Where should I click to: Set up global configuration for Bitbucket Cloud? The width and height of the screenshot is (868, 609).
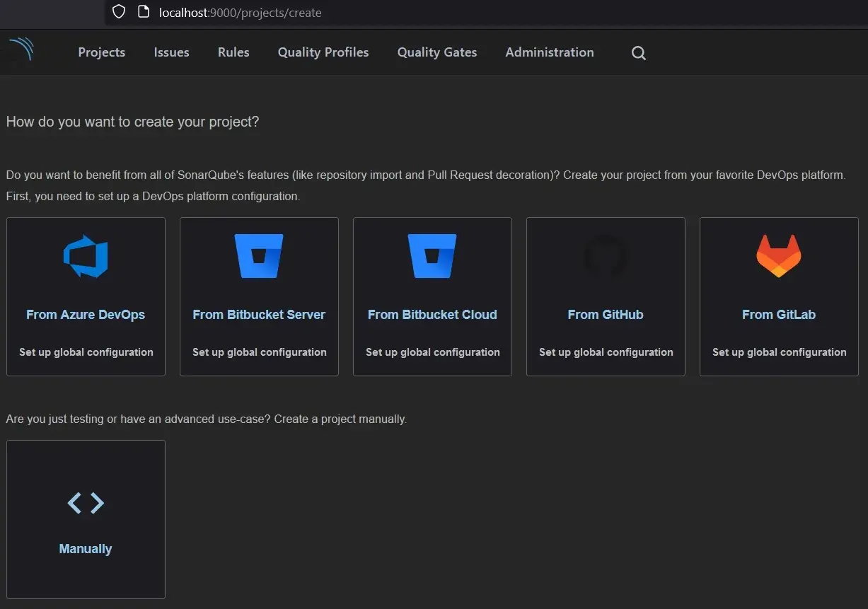[x=433, y=352]
